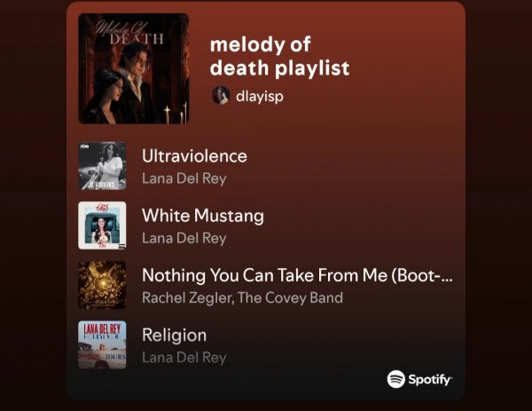Click the White Mustang album cover thumbnail
532x411 pixels.
point(102,225)
